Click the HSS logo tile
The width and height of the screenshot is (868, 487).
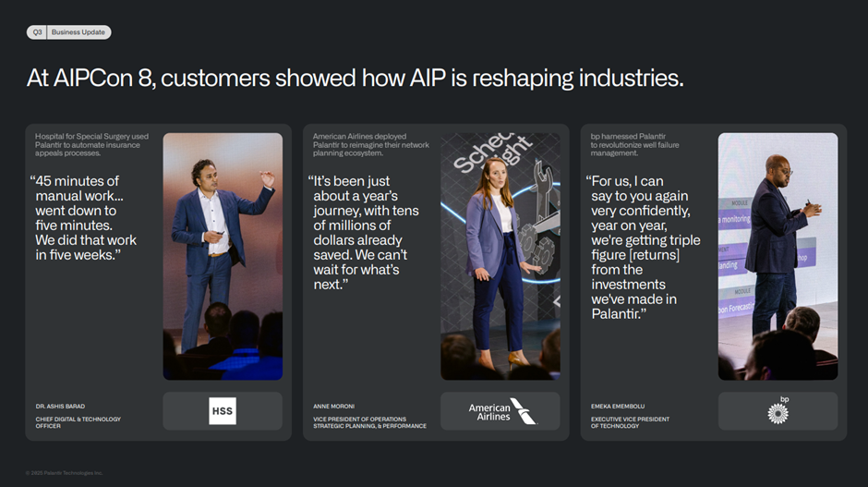point(223,411)
